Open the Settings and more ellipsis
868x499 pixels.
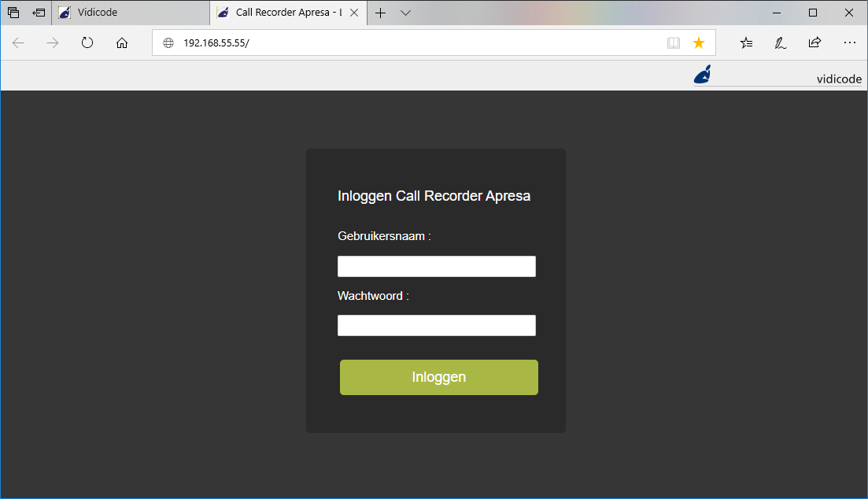click(850, 43)
